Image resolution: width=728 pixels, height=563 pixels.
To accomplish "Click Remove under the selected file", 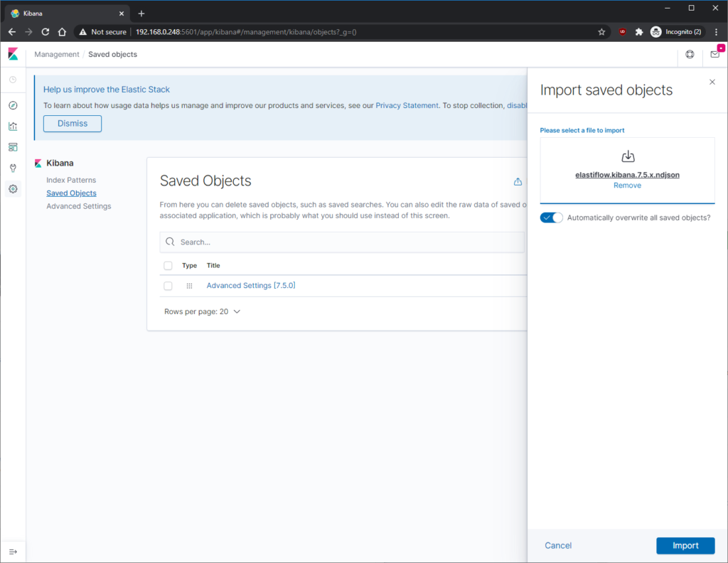I will [x=627, y=186].
